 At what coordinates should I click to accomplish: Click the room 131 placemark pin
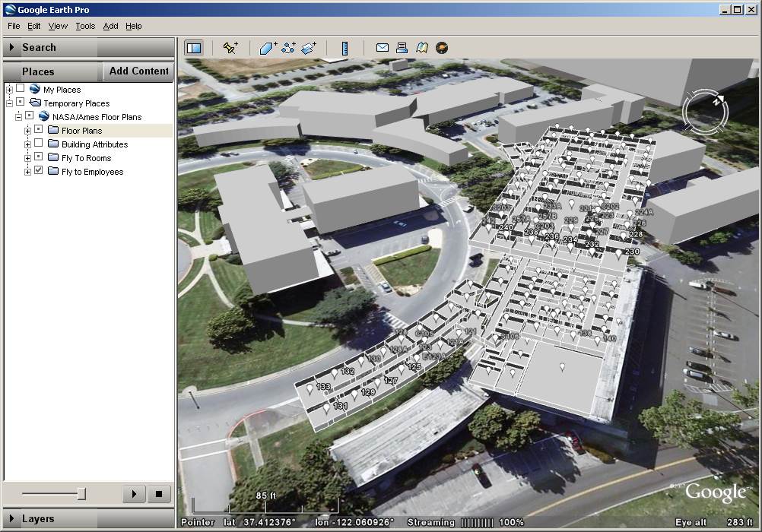coord(326,408)
